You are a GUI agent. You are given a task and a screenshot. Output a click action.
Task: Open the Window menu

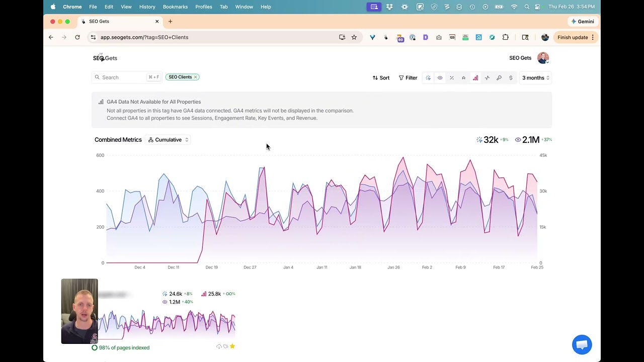pos(244,7)
